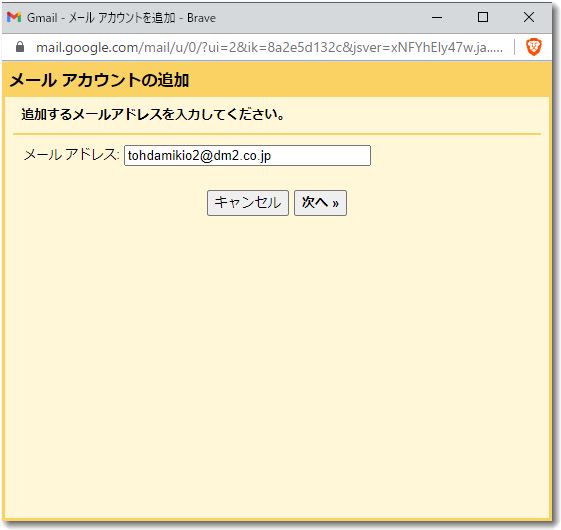Open site info via padlock icon
Image resolution: width=561 pixels, height=530 pixels.
click(x=20, y=47)
